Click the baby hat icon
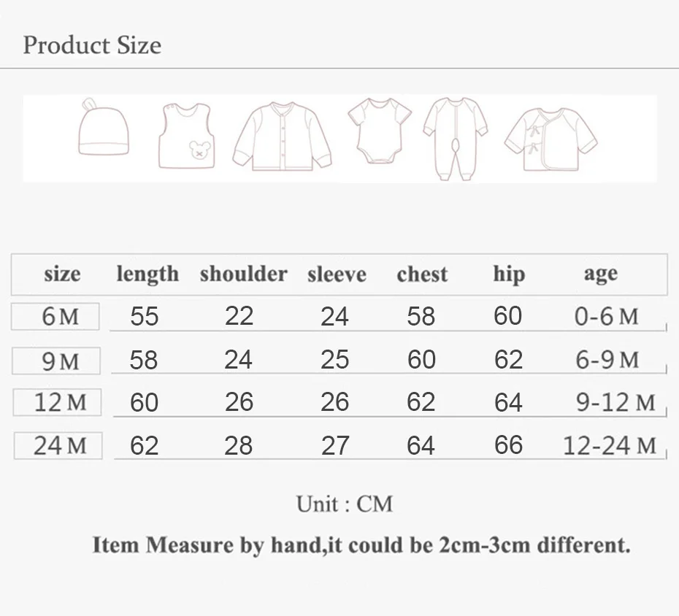 [x=104, y=127]
